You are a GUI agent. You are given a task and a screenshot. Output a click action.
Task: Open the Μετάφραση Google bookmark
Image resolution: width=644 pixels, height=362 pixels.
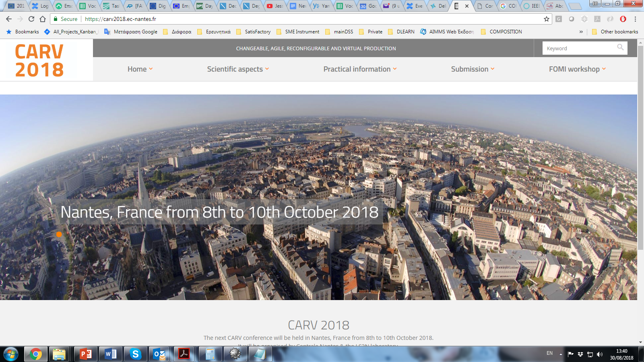[x=131, y=32]
